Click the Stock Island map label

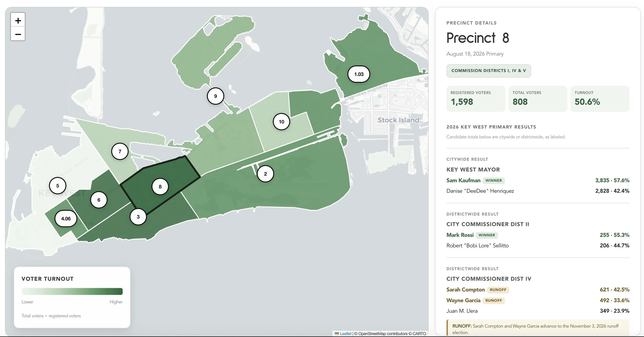[398, 120]
